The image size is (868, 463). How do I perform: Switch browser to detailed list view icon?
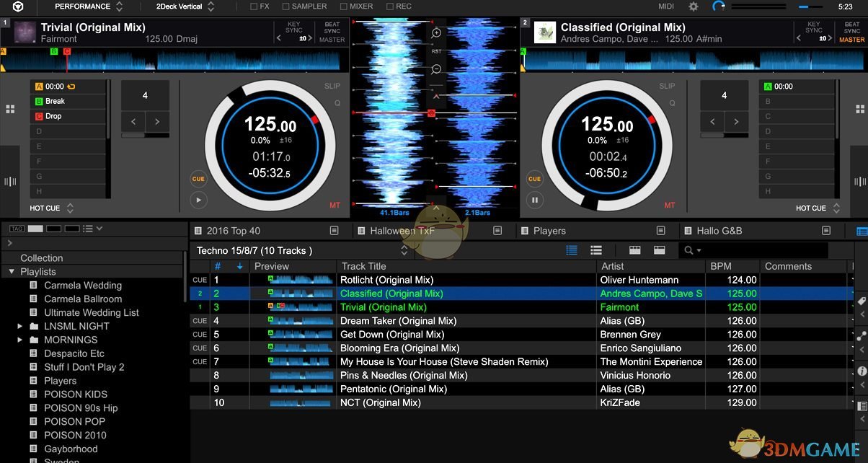[596, 250]
